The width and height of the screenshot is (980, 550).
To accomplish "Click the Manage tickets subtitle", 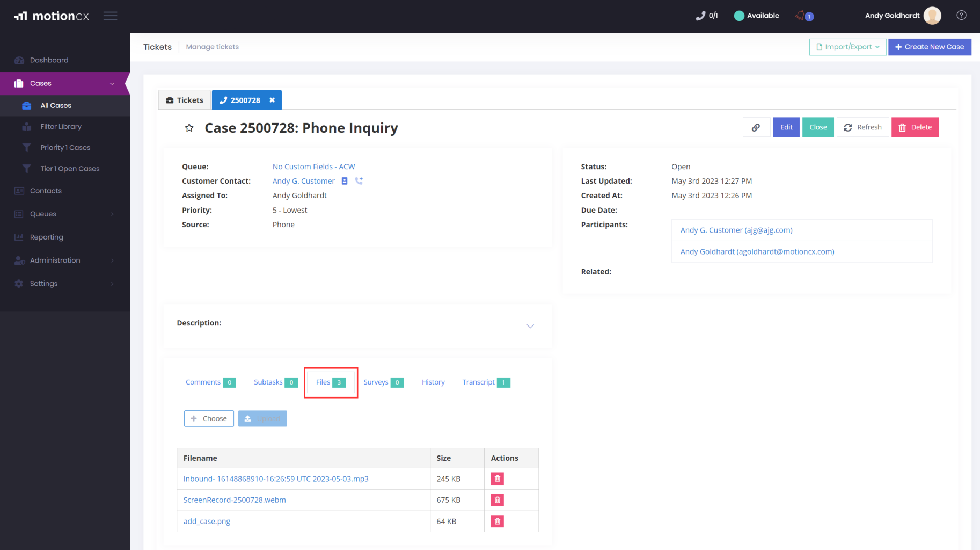I will coord(212,47).
